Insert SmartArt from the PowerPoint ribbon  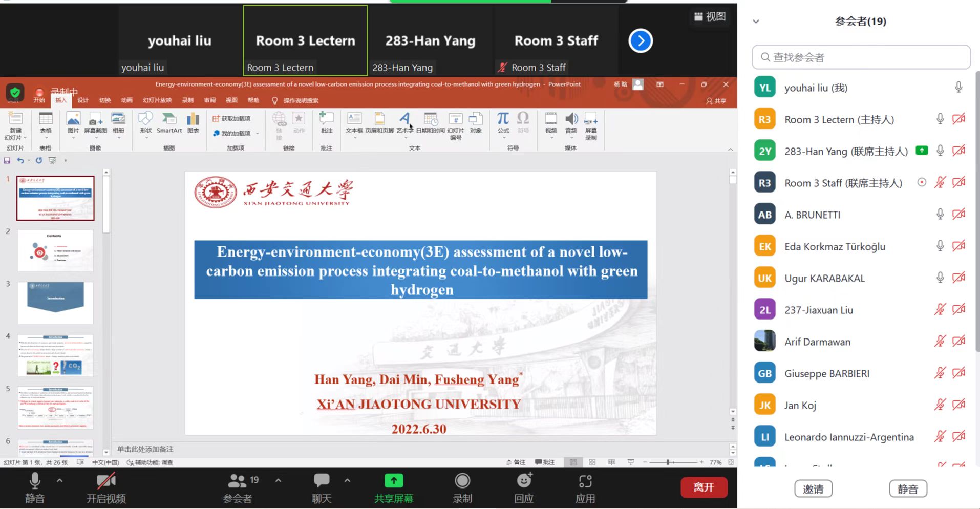point(169,123)
